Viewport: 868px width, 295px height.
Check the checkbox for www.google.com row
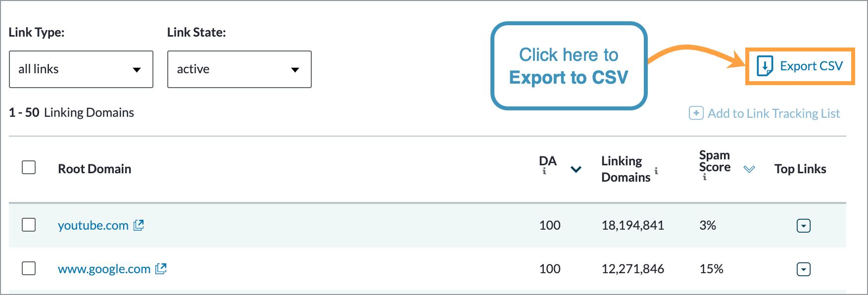tap(28, 269)
